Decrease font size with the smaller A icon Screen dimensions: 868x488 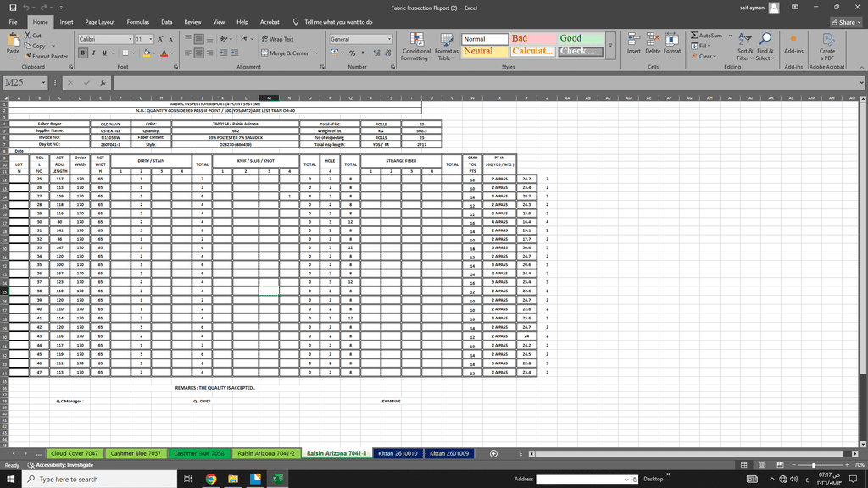pos(171,39)
